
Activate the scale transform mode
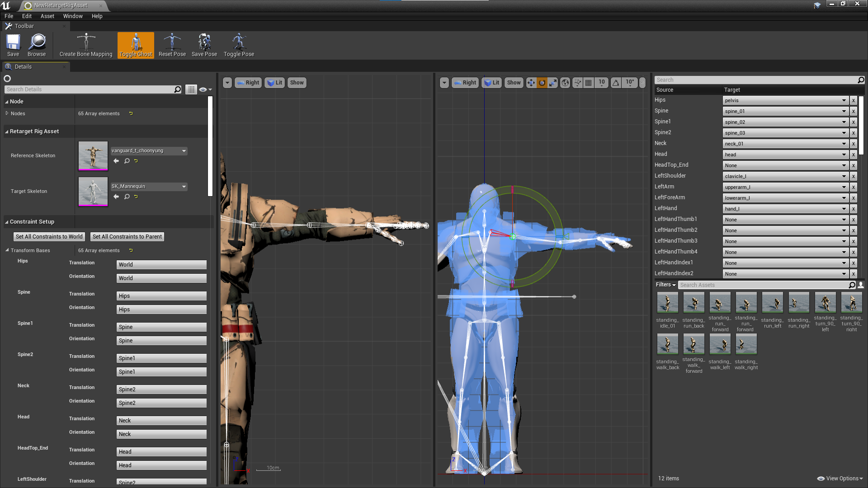click(553, 83)
